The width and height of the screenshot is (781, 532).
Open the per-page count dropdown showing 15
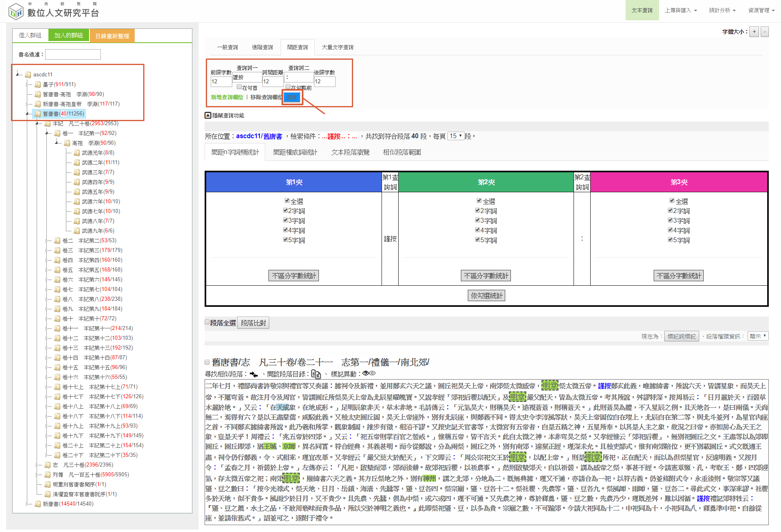click(456, 136)
